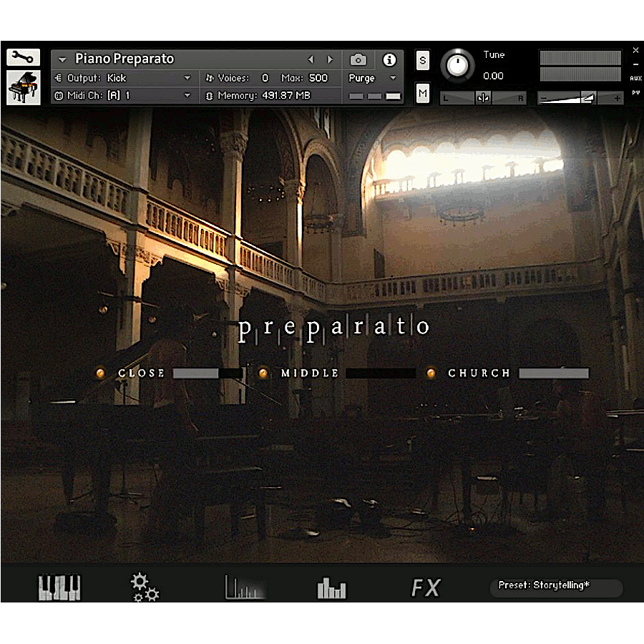This screenshot has width=644, height=644.
Task: Decrease volume with minus sign
Action: [544, 99]
